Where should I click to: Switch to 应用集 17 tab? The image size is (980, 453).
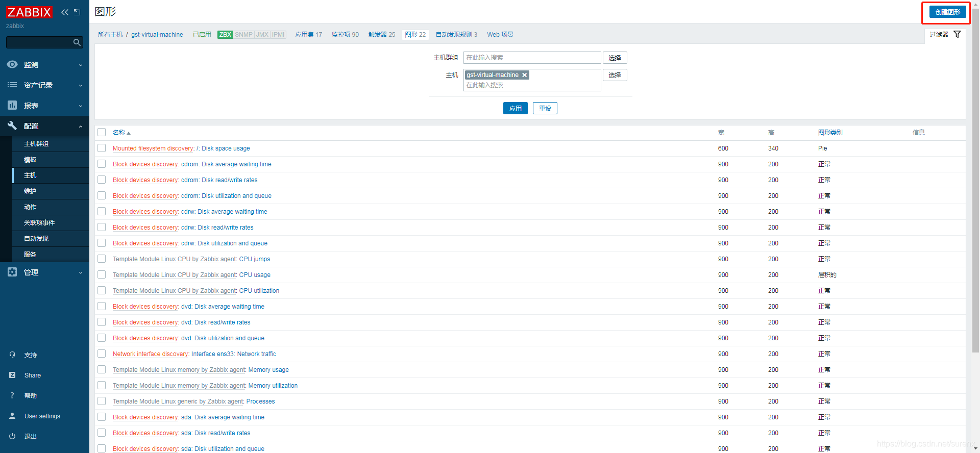coord(308,35)
